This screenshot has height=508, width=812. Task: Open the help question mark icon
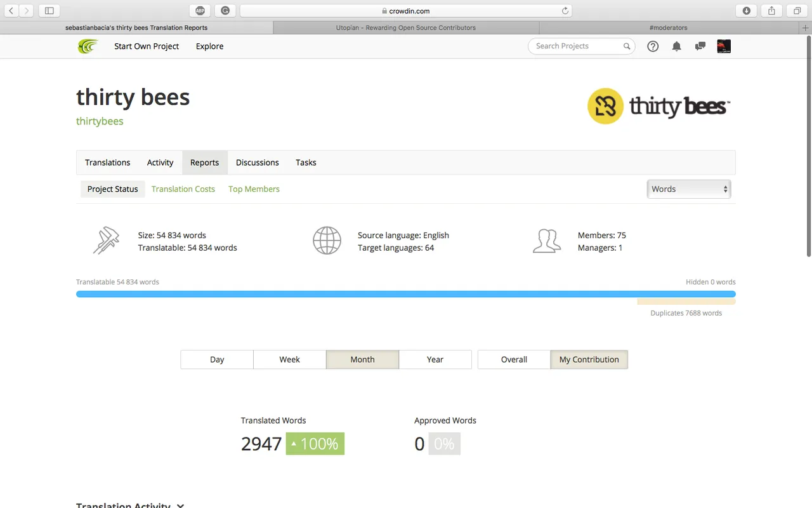click(x=653, y=46)
